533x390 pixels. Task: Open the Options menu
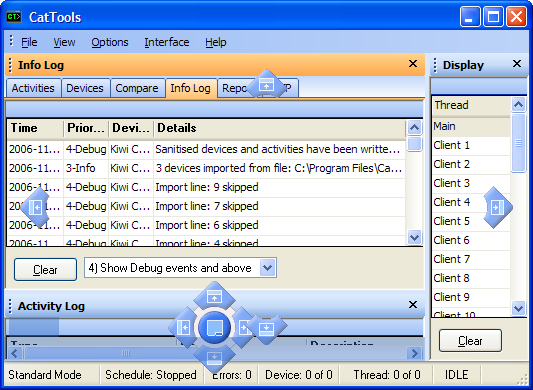tap(109, 42)
